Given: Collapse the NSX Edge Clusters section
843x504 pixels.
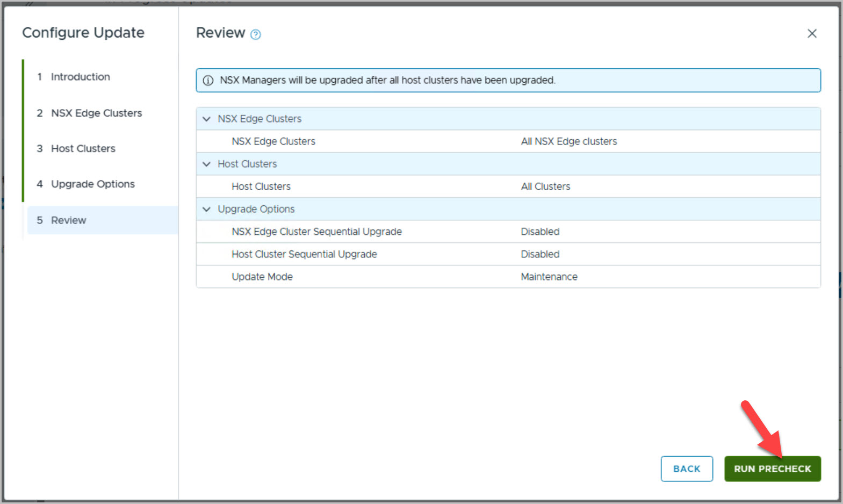Looking at the screenshot, I should pyautogui.click(x=206, y=119).
